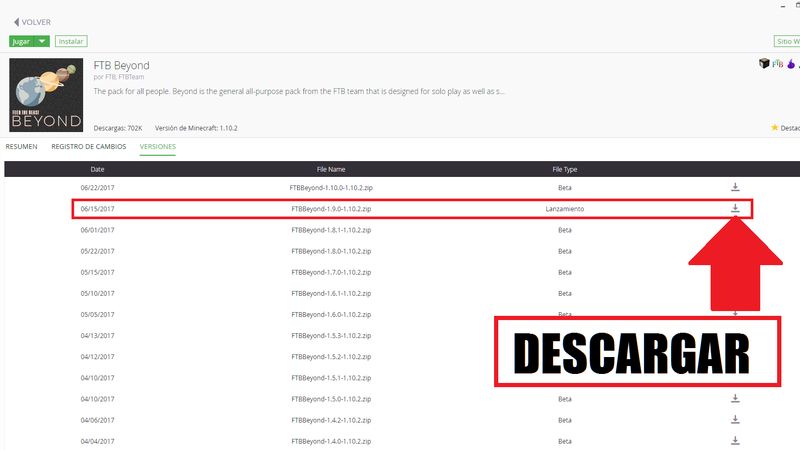
Task: Select file name FTBBeyond-1.8.1-1.10.2.zip
Action: [x=331, y=230]
